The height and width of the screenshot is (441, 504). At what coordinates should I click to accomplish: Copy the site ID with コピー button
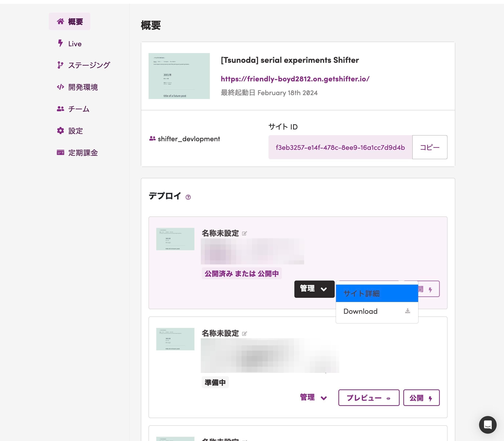(430, 147)
